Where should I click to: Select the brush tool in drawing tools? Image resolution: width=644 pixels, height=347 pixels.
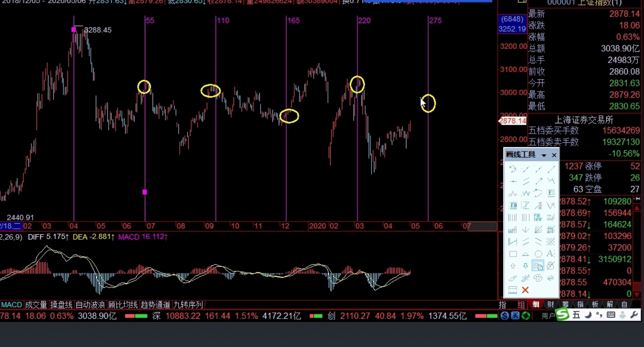click(x=513, y=278)
